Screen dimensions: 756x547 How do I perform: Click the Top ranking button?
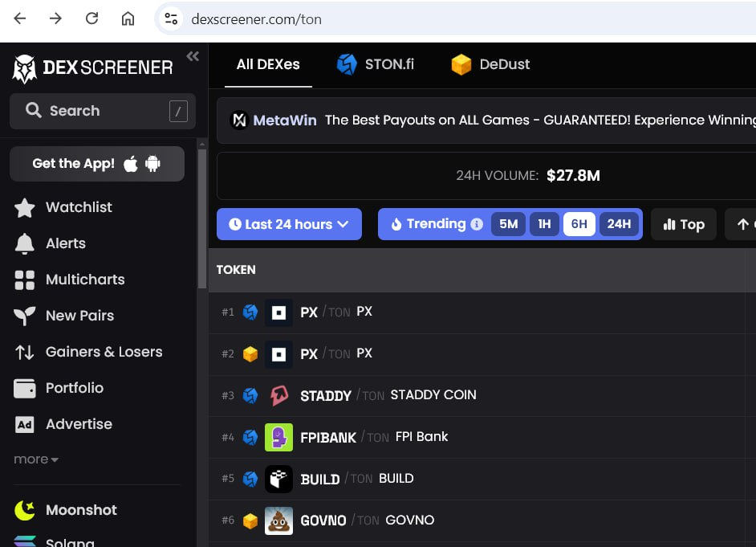(x=684, y=224)
